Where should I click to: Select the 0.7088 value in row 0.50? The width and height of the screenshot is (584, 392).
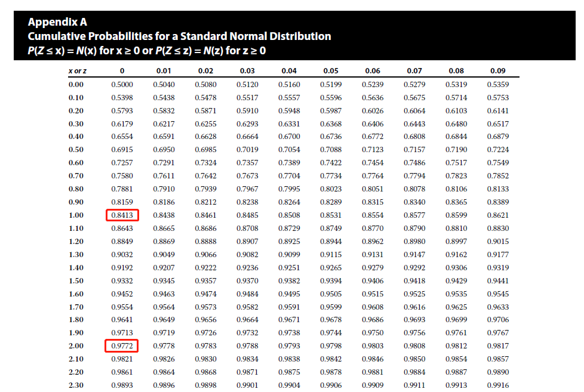click(331, 149)
